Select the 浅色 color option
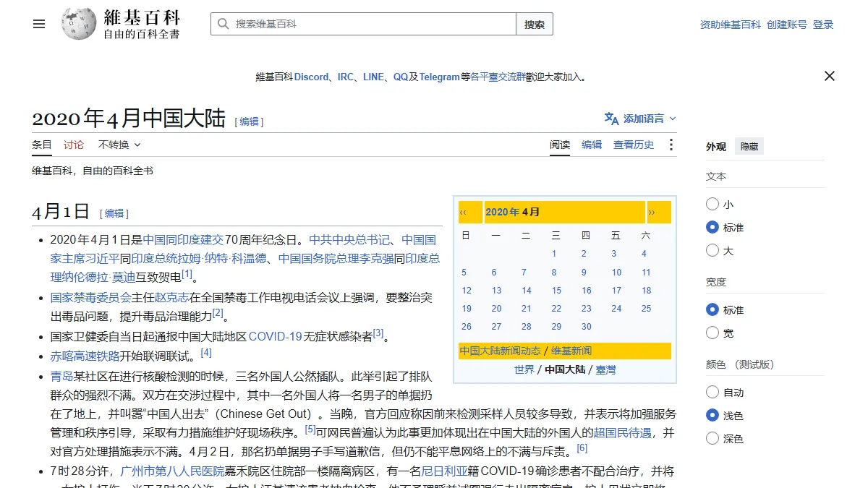 pyautogui.click(x=712, y=416)
